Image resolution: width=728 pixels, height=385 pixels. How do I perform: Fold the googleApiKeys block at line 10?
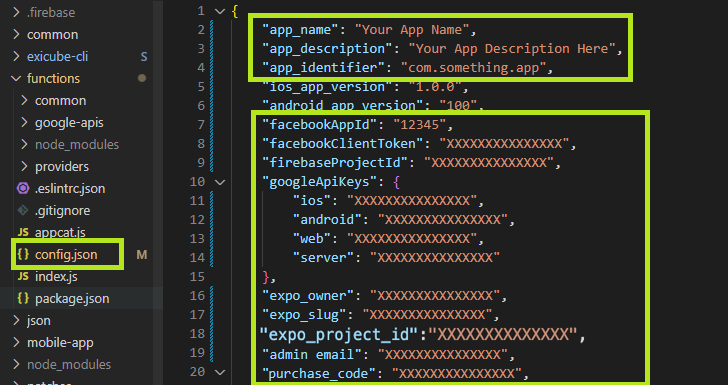[x=220, y=182]
